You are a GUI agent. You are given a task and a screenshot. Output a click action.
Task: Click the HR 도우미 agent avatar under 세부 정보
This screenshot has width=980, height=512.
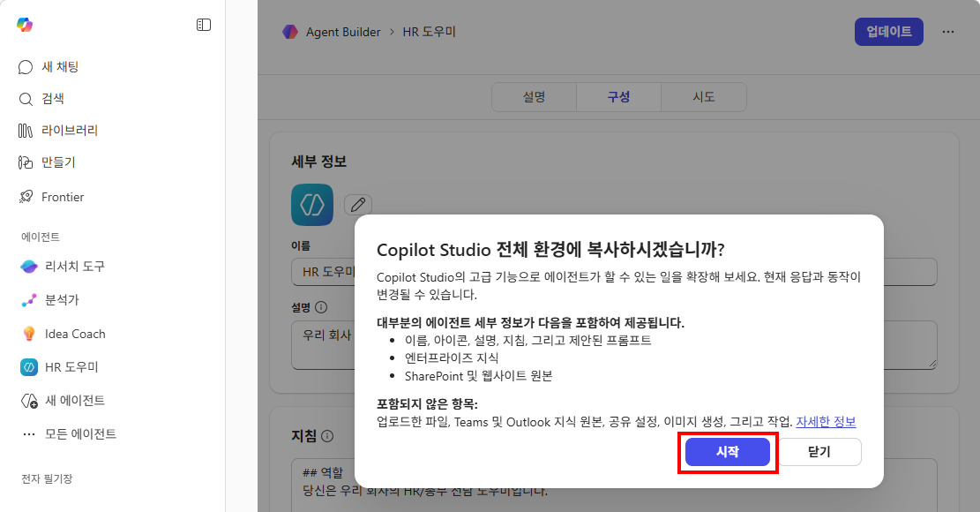(x=312, y=205)
